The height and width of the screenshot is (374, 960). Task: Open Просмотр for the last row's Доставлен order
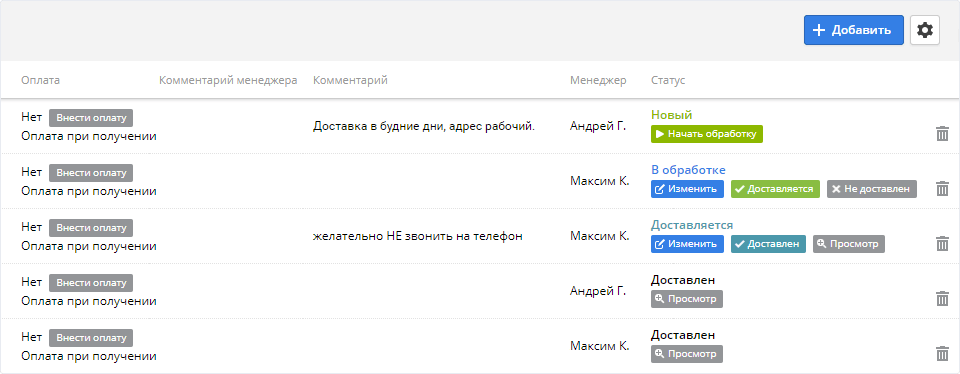pos(686,354)
